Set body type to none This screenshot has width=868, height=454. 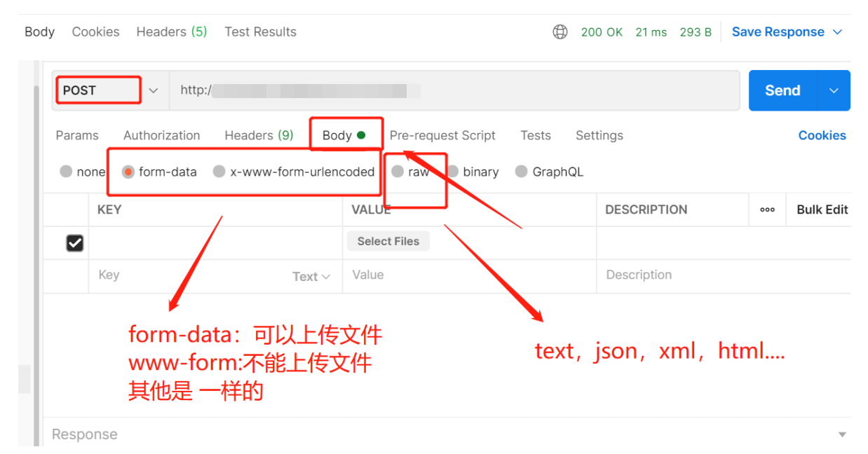[x=66, y=172]
